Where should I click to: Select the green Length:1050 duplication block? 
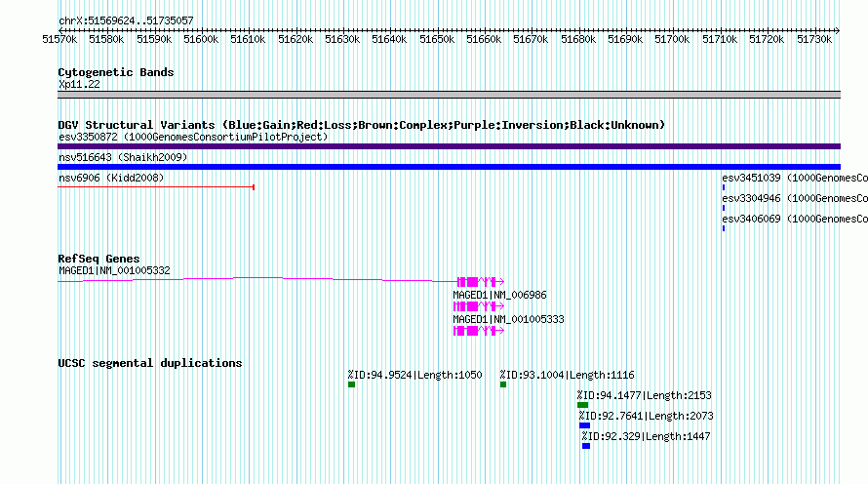click(x=351, y=384)
